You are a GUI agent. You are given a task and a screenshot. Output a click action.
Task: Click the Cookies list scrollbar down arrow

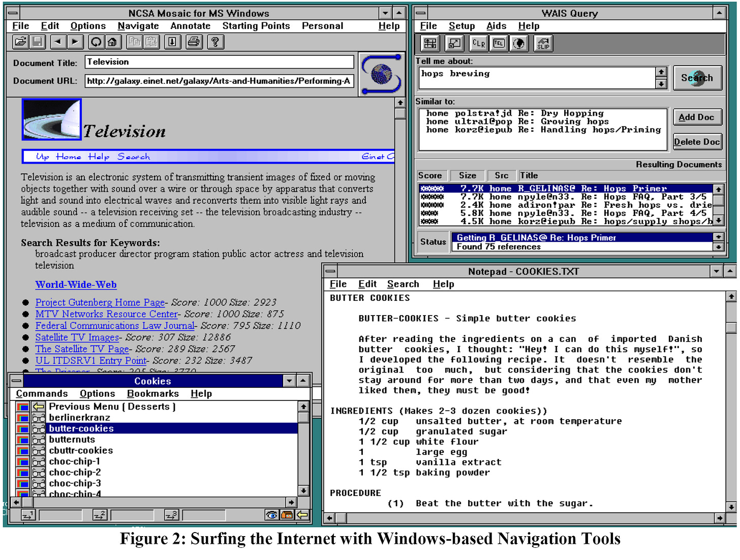[303, 491]
